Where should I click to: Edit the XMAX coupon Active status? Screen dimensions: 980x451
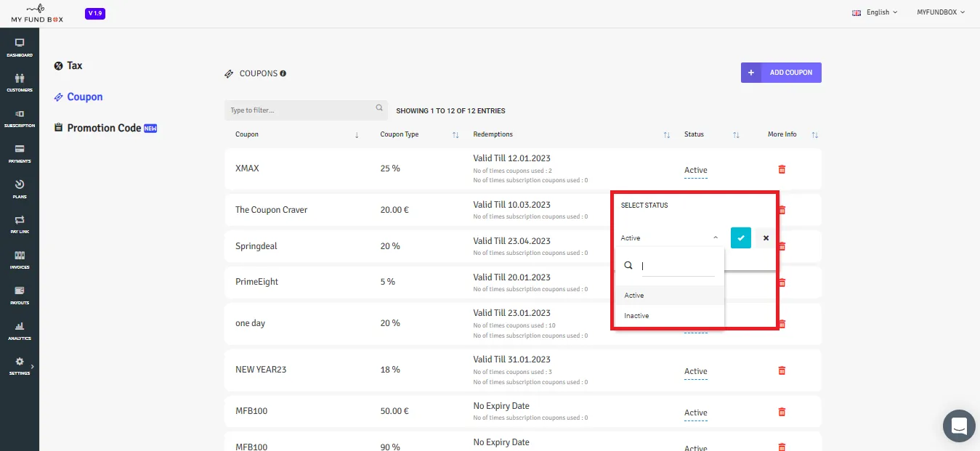pyautogui.click(x=695, y=171)
